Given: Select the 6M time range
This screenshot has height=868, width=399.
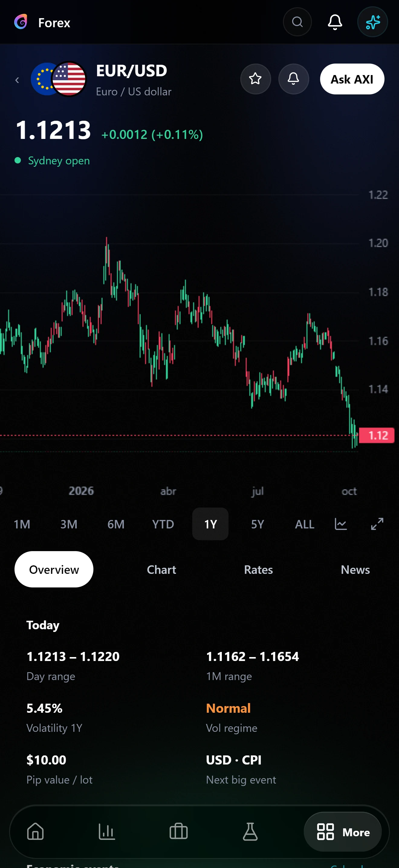Looking at the screenshot, I should [x=116, y=524].
